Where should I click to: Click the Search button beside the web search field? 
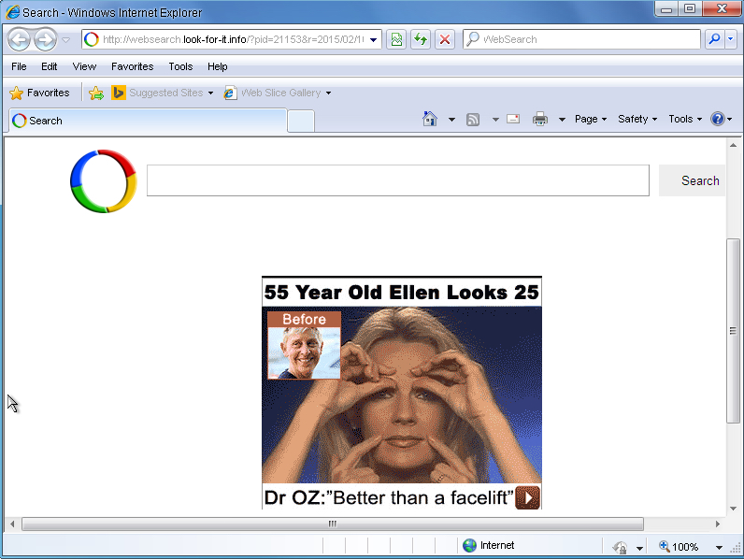point(699,180)
